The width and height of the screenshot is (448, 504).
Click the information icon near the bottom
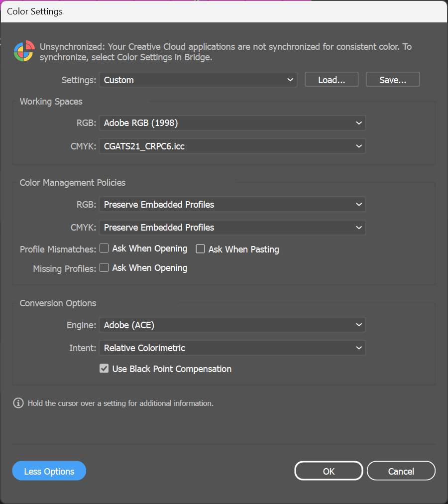click(18, 403)
